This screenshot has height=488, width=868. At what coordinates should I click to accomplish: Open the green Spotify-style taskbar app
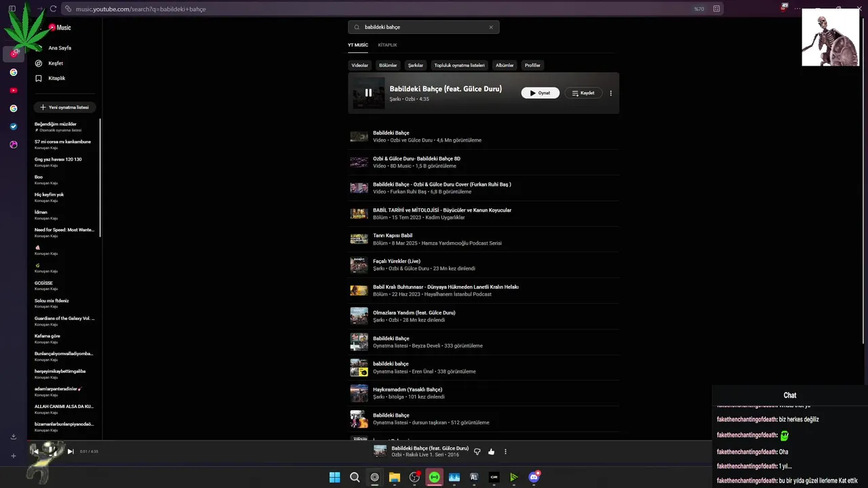434,477
